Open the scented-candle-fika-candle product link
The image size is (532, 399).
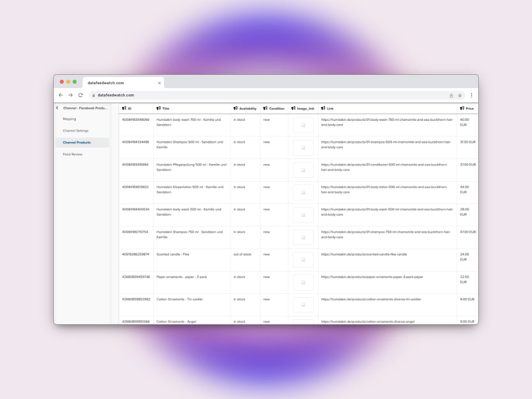click(x=364, y=254)
